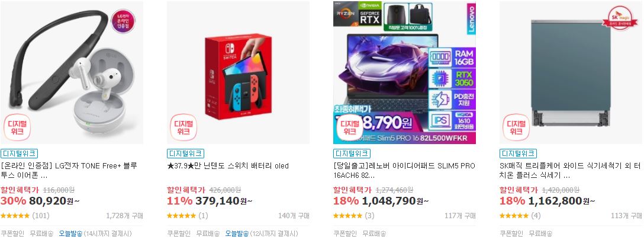Click the 디지털위크 tag under the Nintendo Switch
Image resolution: width=644 pixels, height=252 pixels.
[186, 154]
